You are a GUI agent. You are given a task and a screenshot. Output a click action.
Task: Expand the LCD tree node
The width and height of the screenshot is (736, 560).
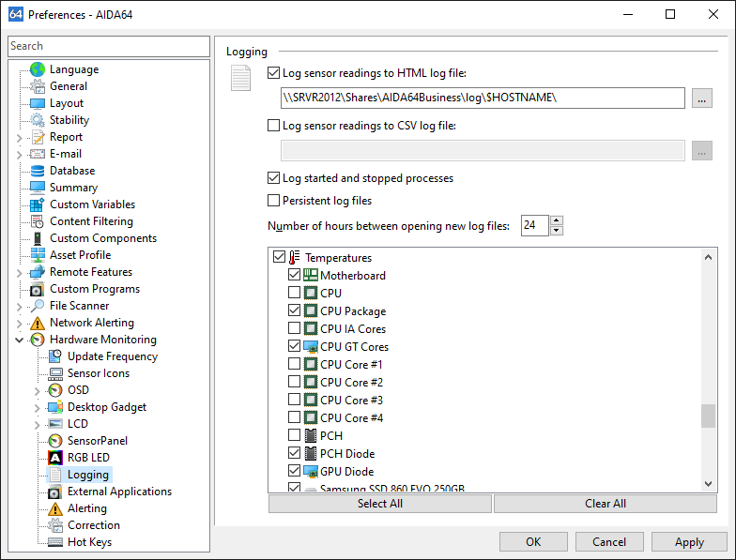pyautogui.click(x=38, y=425)
